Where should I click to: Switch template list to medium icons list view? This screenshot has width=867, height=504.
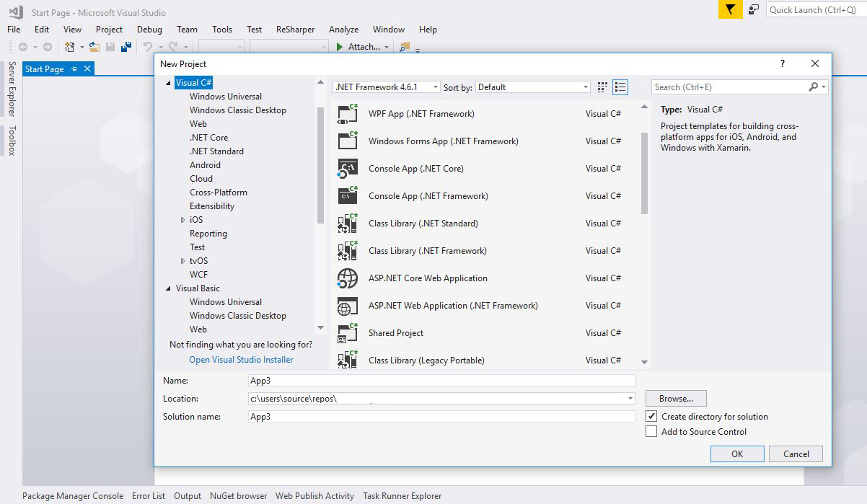coord(620,87)
